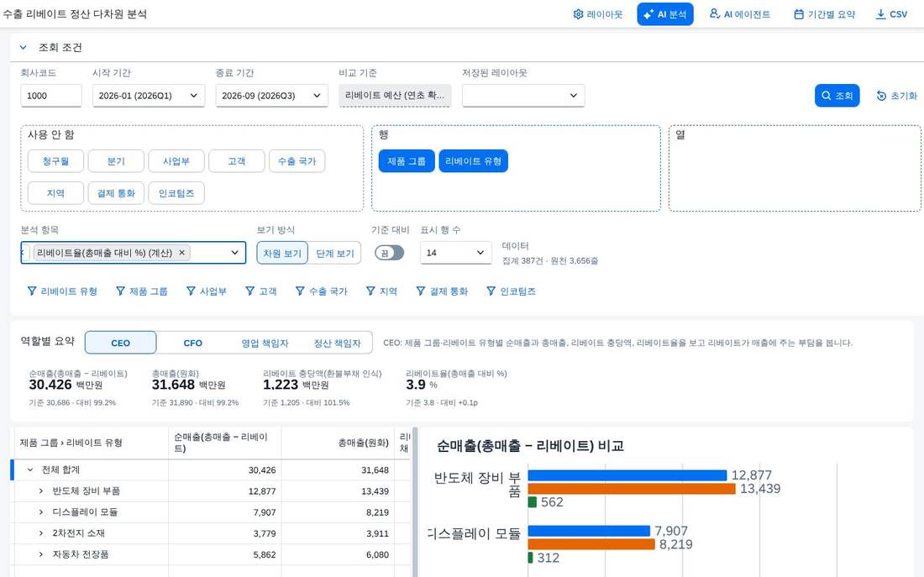The image size is (924, 577).
Task: Edit the 회사코드 input field
Action: 50,96
